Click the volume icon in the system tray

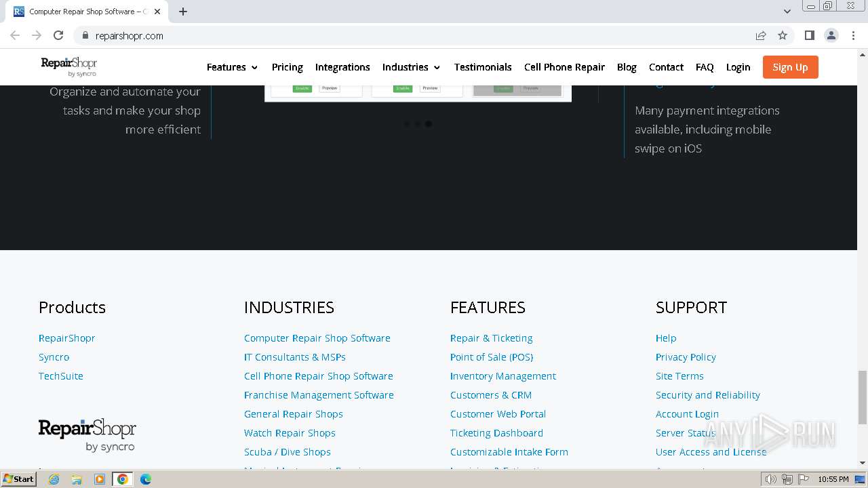770,479
